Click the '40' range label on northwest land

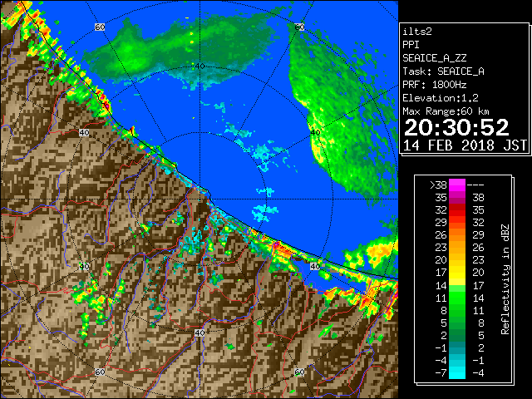pyautogui.click(x=84, y=133)
